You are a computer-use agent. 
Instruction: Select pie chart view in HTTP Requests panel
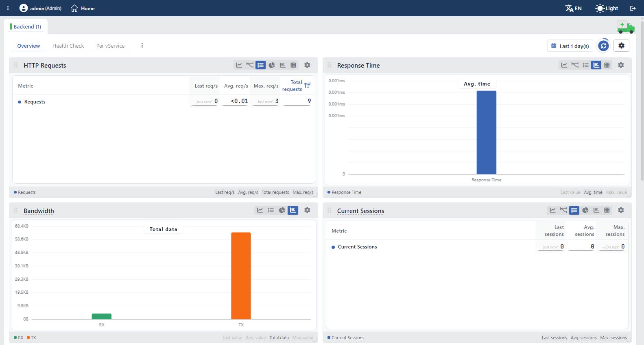pyautogui.click(x=272, y=65)
